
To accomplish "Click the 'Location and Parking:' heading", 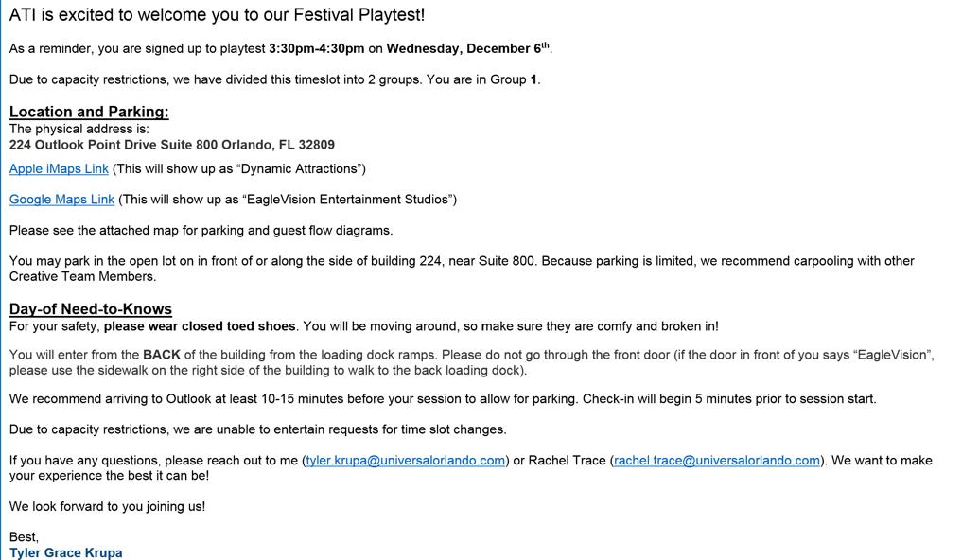I will pos(89,112).
